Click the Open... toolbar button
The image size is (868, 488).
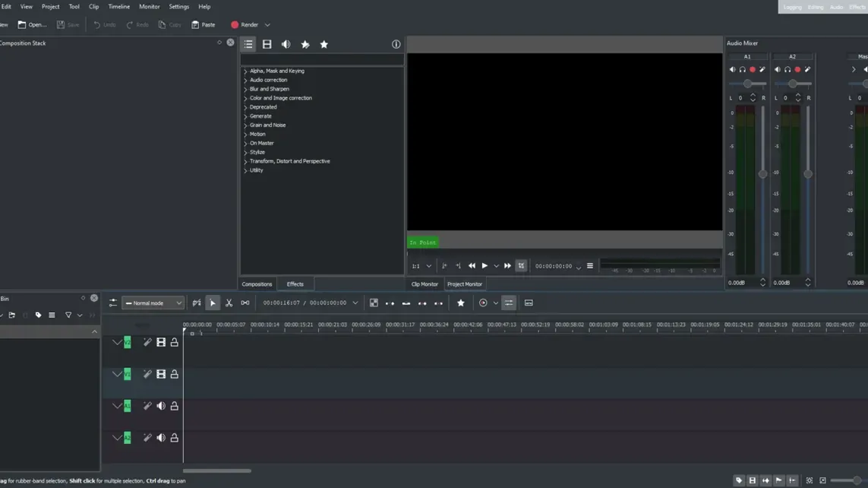pos(32,25)
